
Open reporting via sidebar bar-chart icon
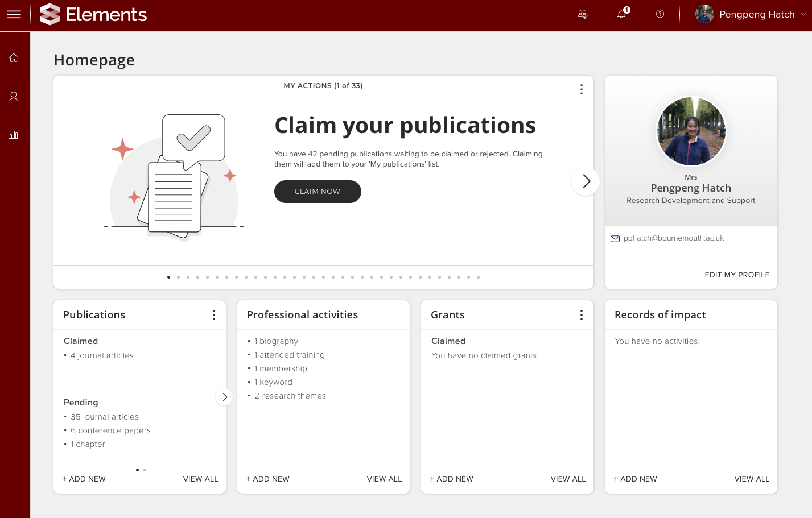pyautogui.click(x=14, y=135)
